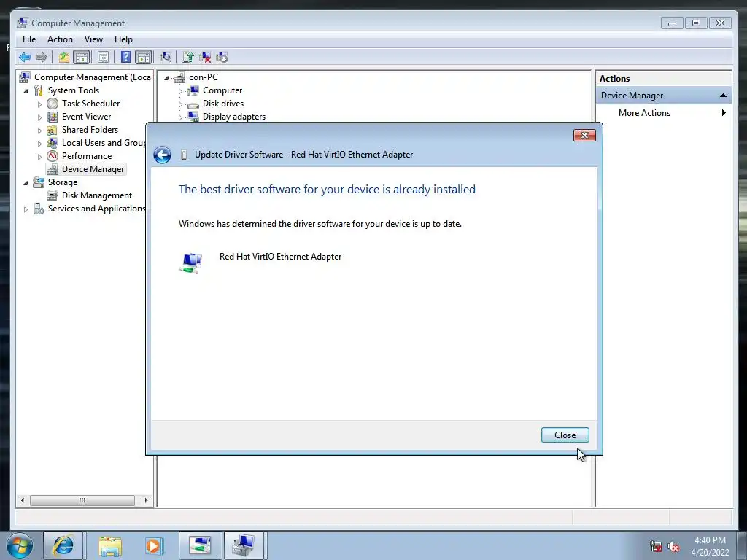Screen dimensions: 747x560
Task: Click the horizontal scrollbar thumb in tree pane
Action: click(x=82, y=500)
